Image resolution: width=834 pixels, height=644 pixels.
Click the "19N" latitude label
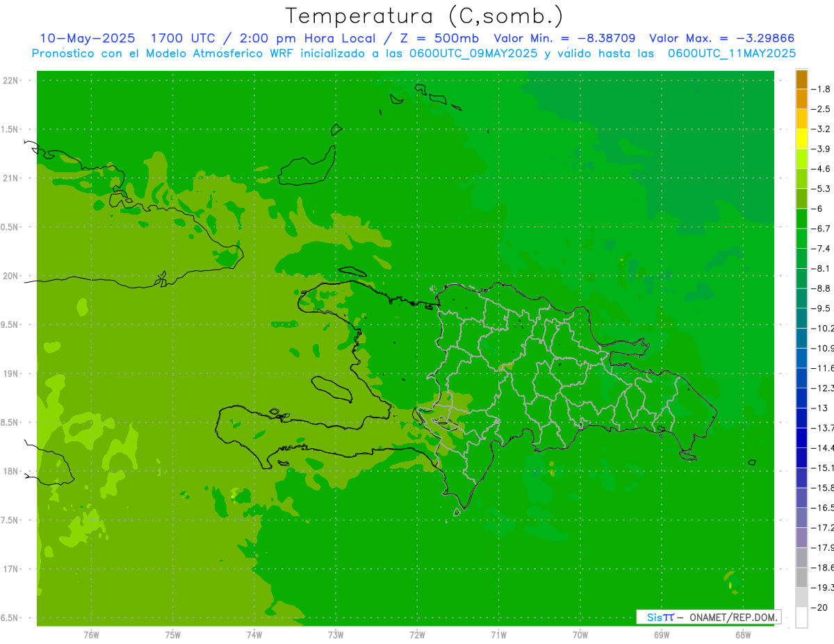tap(11, 374)
